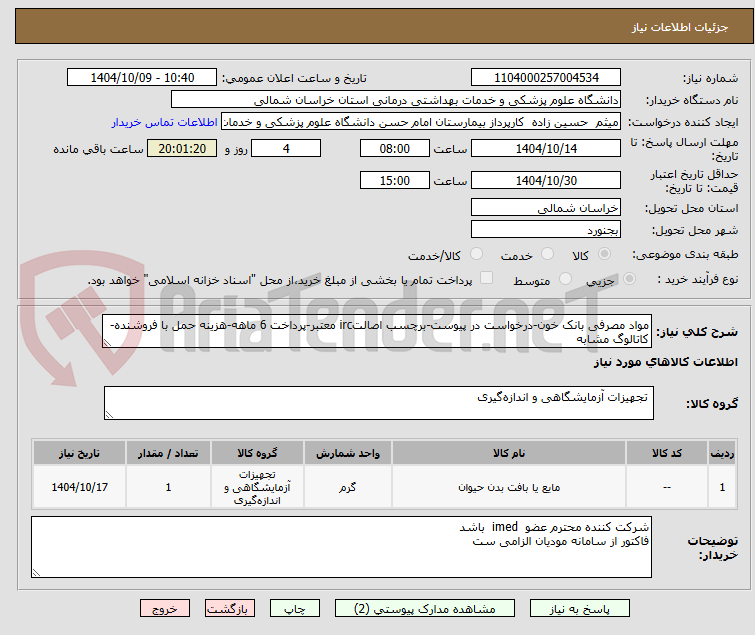Click the خراسان شمالی province field
Image resolution: width=755 pixels, height=635 pixels.
546,207
